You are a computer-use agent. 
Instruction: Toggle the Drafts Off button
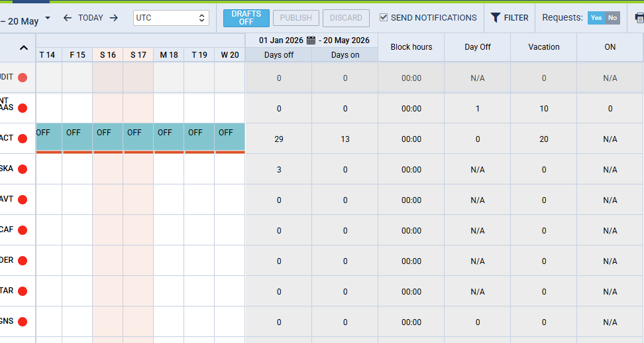pos(246,18)
